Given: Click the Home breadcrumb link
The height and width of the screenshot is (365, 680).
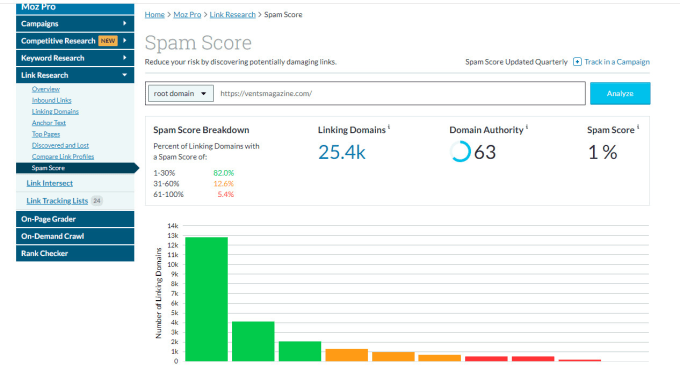Looking at the screenshot, I should click(154, 14).
